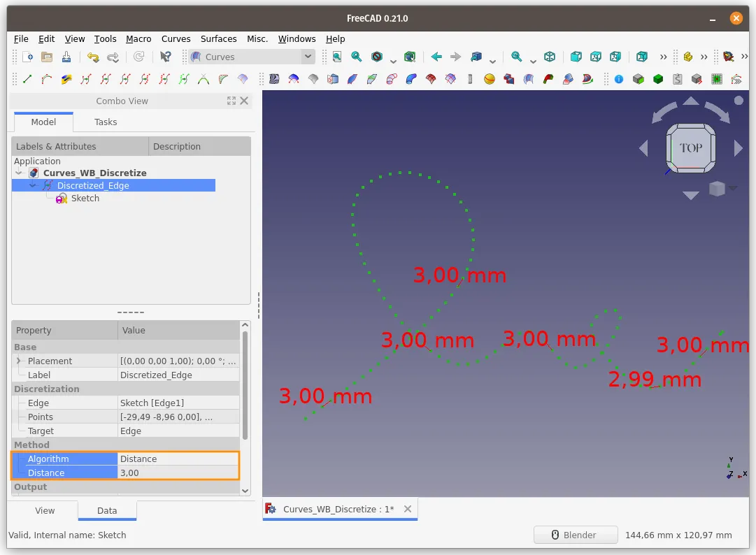Image resolution: width=756 pixels, height=555 pixels.
Task: Click the blue info circle icon
Action: tap(619, 79)
